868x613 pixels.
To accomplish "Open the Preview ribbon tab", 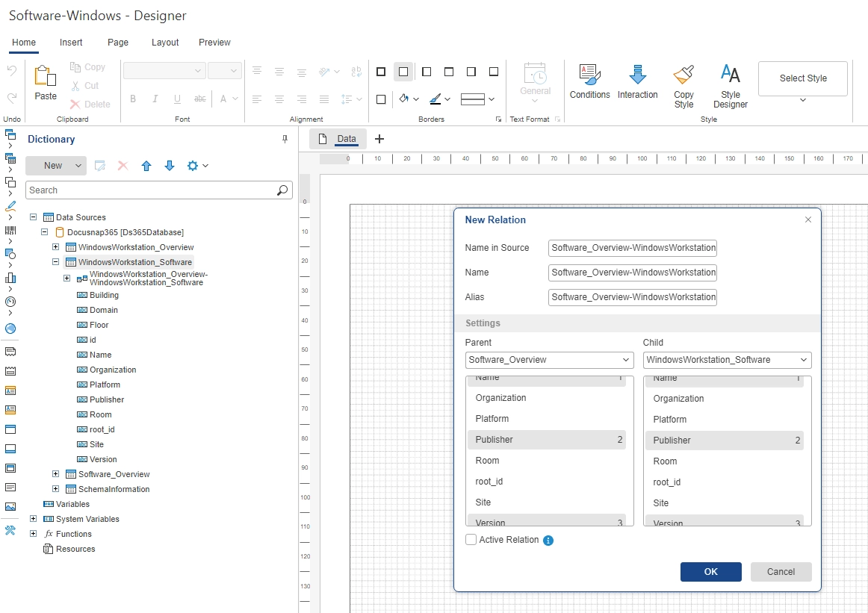I will [x=214, y=43].
